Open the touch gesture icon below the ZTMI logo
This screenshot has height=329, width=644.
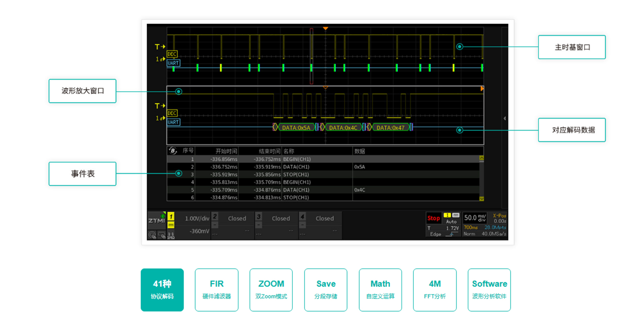(152, 235)
